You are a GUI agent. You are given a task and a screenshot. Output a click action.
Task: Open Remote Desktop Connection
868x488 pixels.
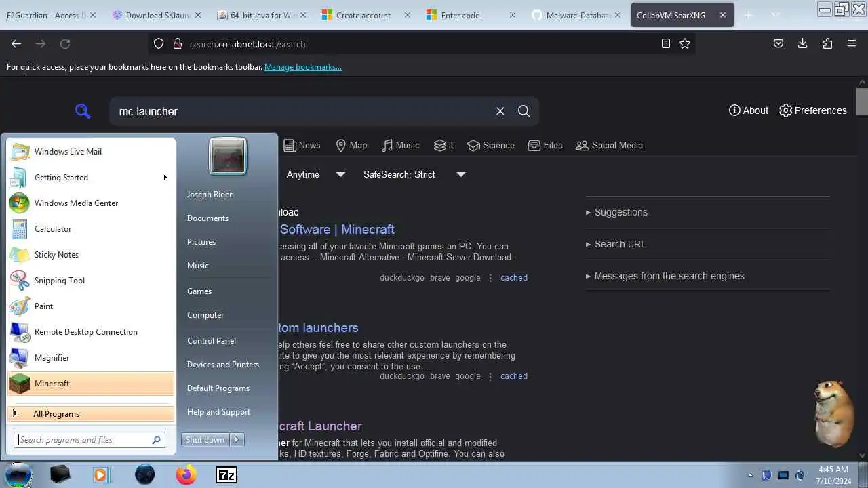[x=91, y=332]
